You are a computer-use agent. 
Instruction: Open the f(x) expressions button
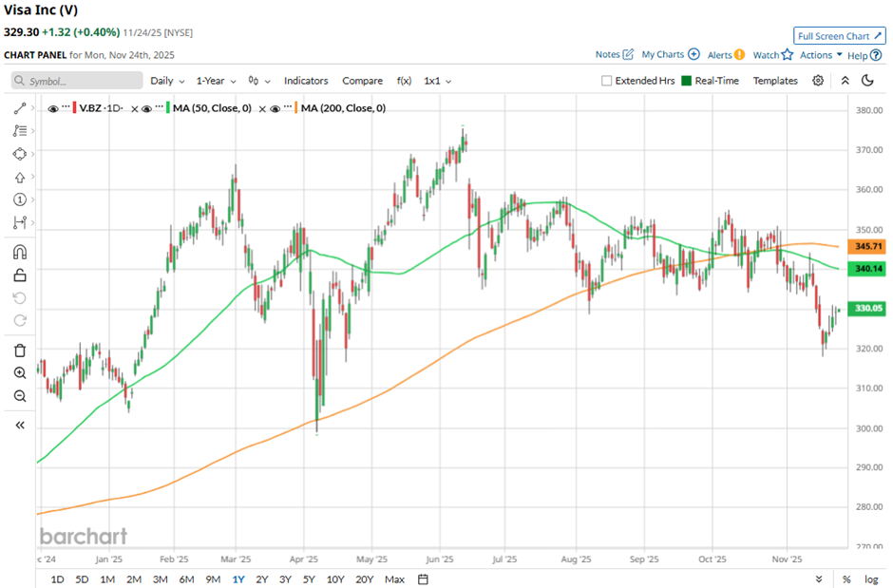tap(404, 81)
